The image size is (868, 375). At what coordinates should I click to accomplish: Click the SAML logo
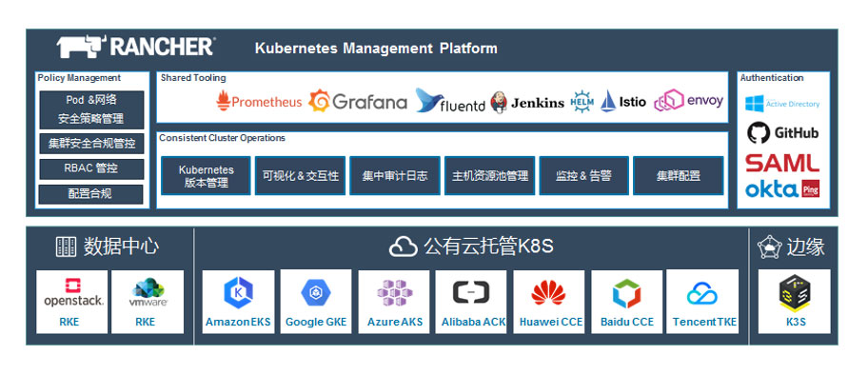coord(781,163)
